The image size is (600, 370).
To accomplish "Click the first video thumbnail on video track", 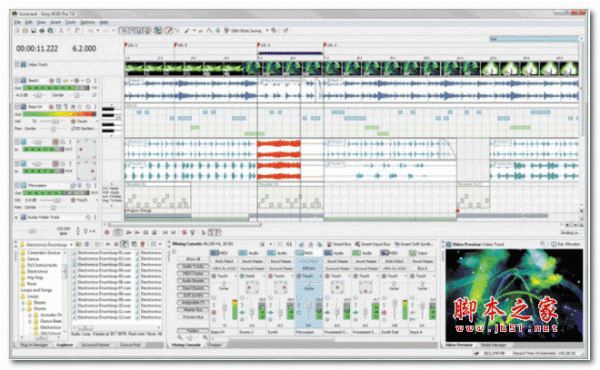I will pyautogui.click(x=134, y=68).
